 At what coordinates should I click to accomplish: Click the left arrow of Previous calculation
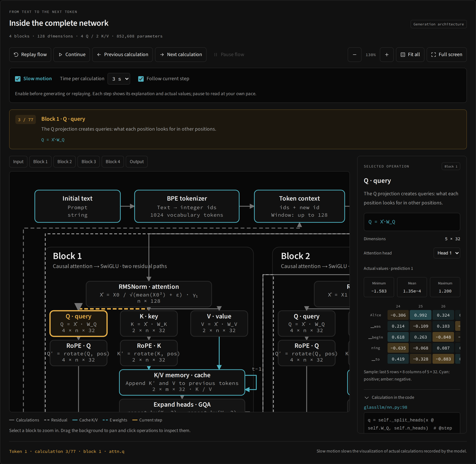[99, 55]
